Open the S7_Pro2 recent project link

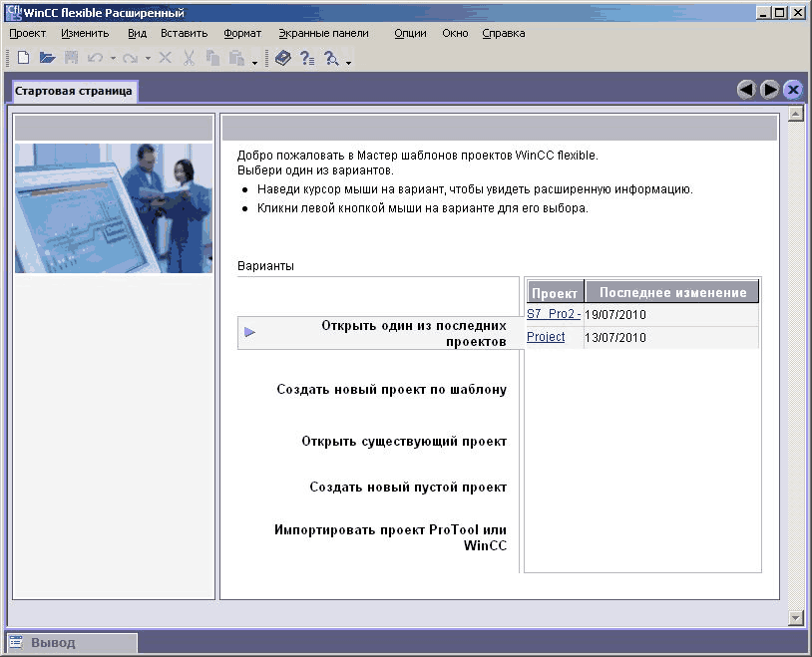(553, 314)
